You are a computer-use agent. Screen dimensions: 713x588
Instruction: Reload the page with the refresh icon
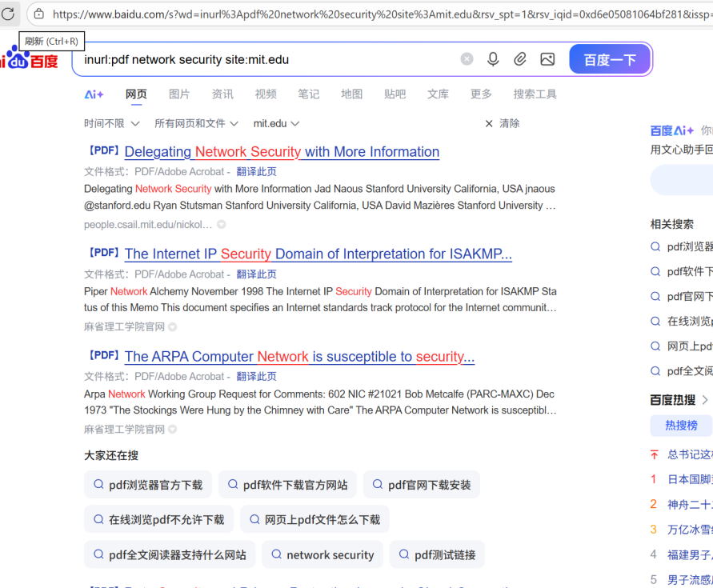click(x=8, y=14)
